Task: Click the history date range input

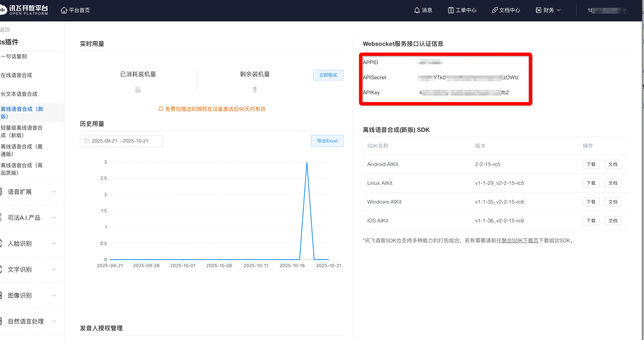Action: 121,141
